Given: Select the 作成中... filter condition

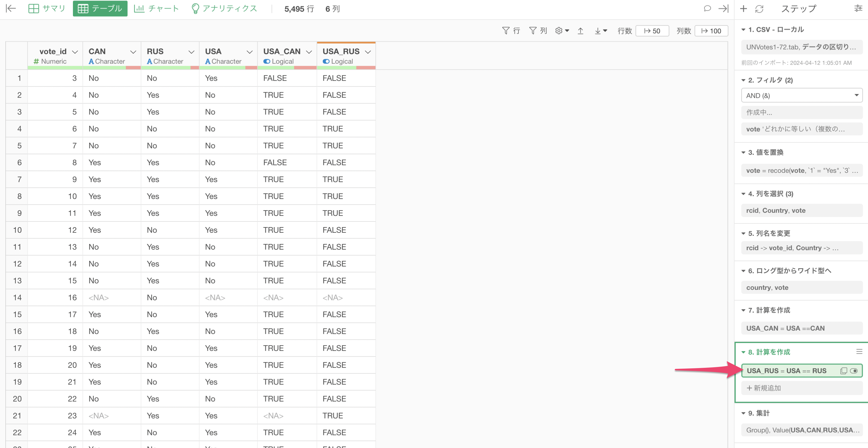Looking at the screenshot, I should [802, 112].
